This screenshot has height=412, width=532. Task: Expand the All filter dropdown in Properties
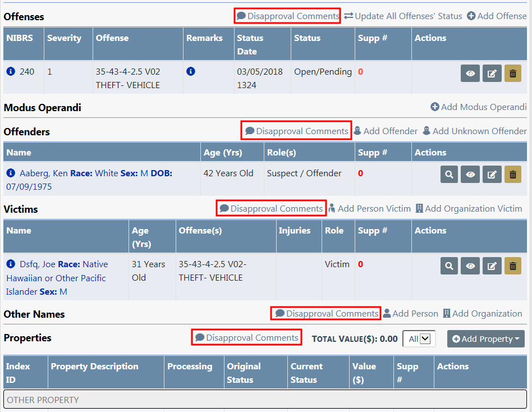[419, 339]
